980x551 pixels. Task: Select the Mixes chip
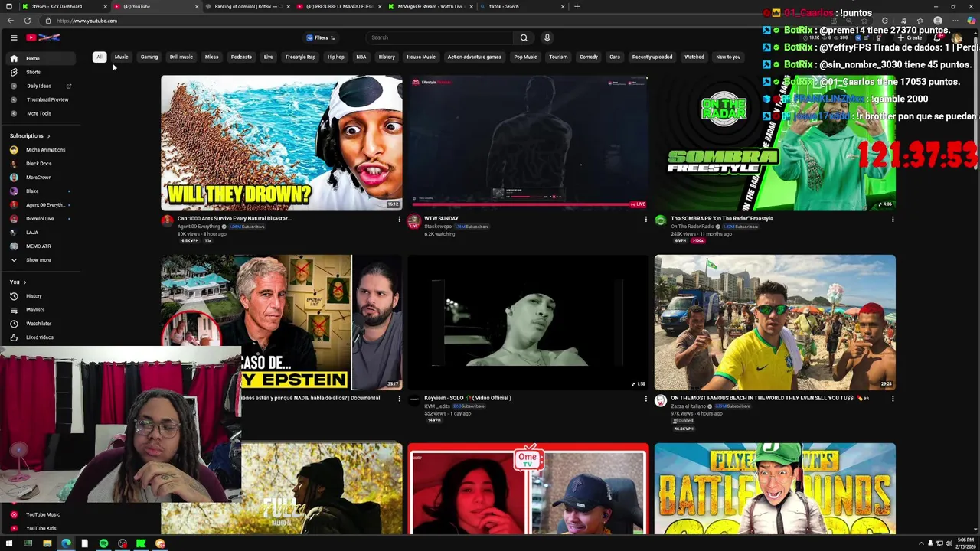tap(211, 57)
